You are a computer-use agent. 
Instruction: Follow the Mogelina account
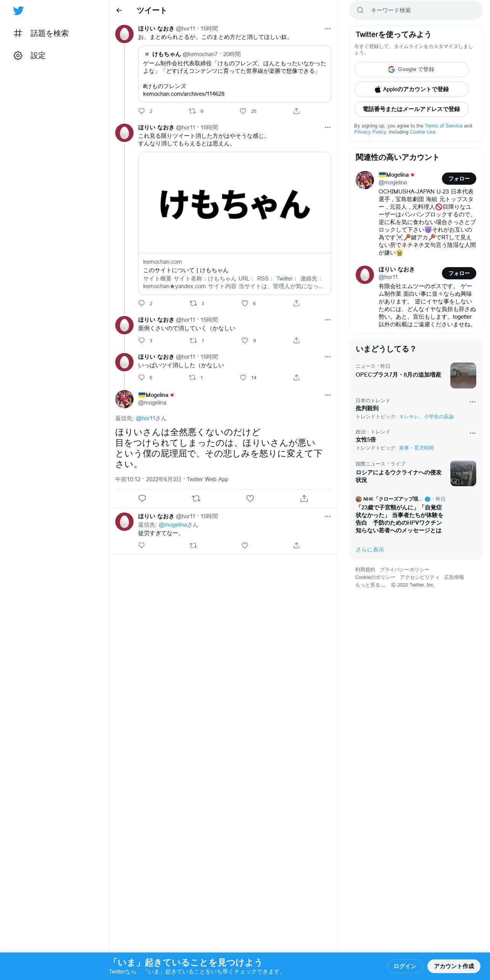(x=459, y=179)
